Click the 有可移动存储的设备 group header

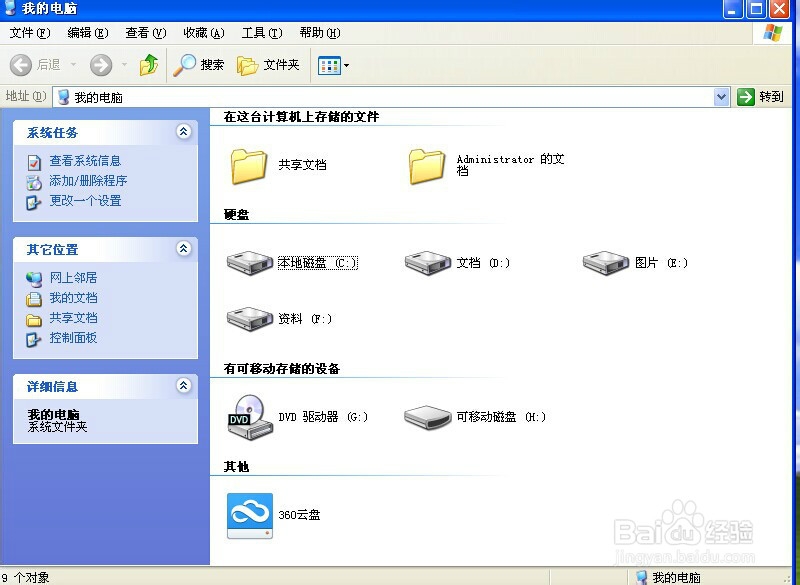tap(282, 369)
